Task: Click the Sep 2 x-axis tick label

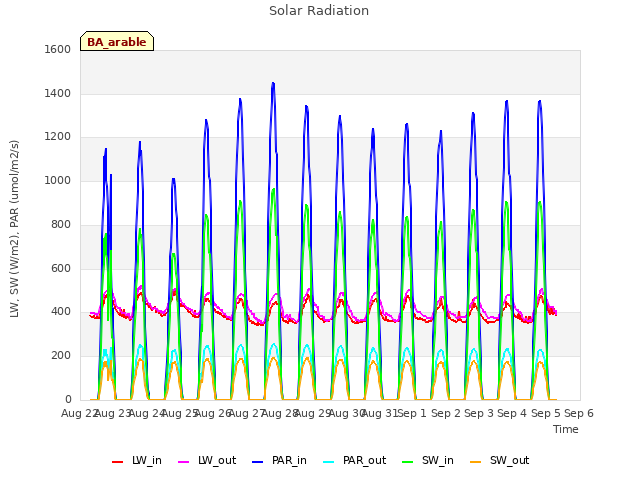Action: click(446, 413)
